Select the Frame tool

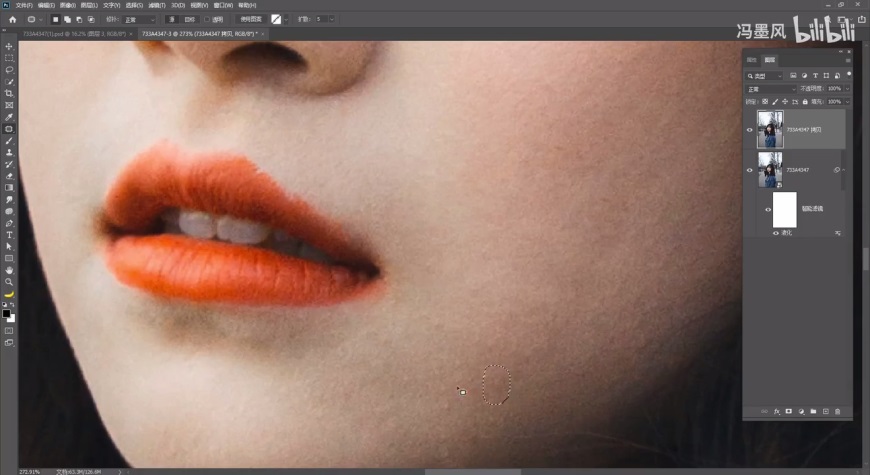(x=9, y=105)
